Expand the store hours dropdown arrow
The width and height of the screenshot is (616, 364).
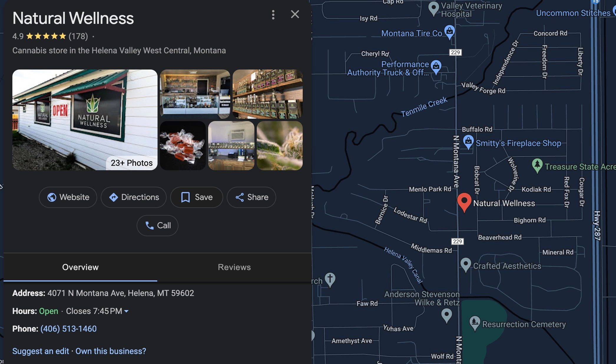click(x=126, y=311)
